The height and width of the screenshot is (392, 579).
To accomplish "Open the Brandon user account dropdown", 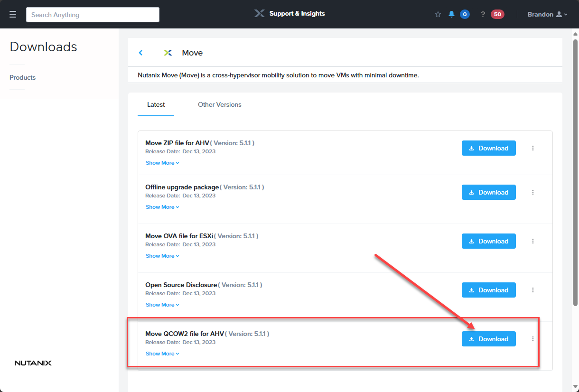I will pyautogui.click(x=547, y=14).
